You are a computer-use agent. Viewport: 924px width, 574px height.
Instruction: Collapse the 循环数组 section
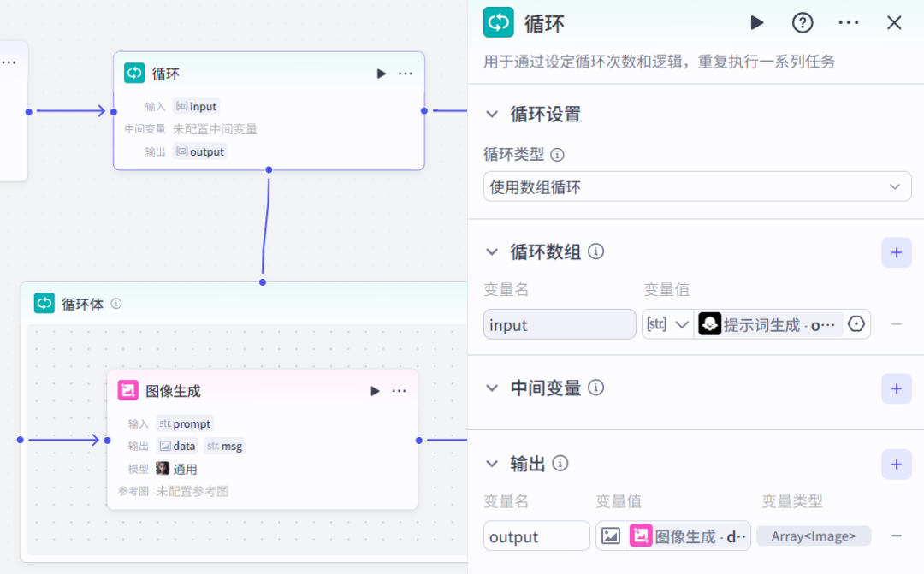[x=492, y=251]
